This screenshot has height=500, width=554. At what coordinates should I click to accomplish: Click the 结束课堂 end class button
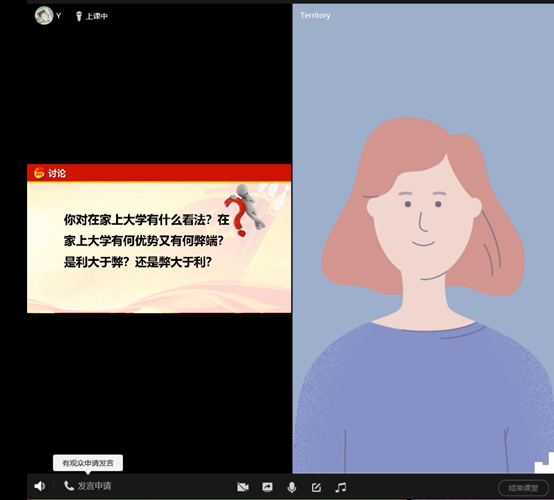(x=523, y=488)
